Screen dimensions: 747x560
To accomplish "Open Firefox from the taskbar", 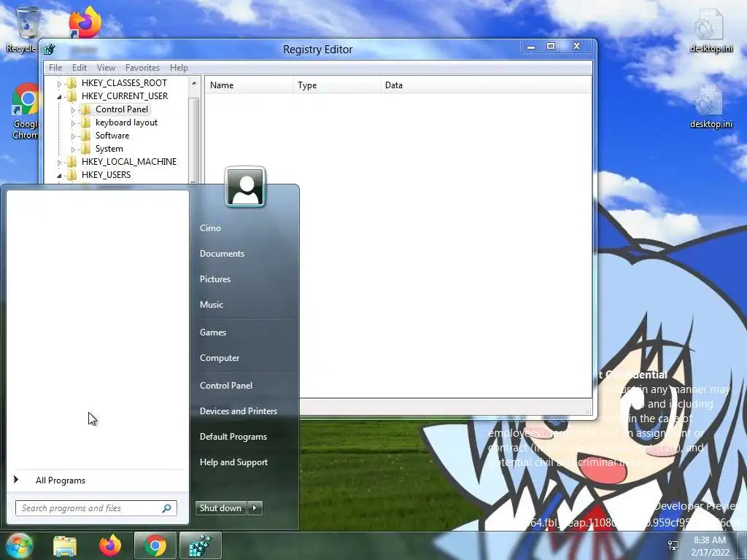I will [110, 545].
